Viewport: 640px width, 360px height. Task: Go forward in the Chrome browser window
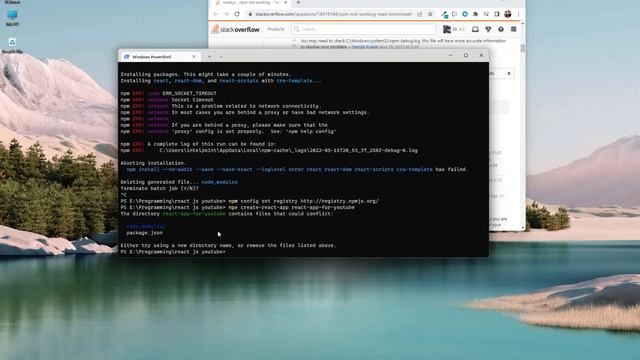[x=226, y=14]
